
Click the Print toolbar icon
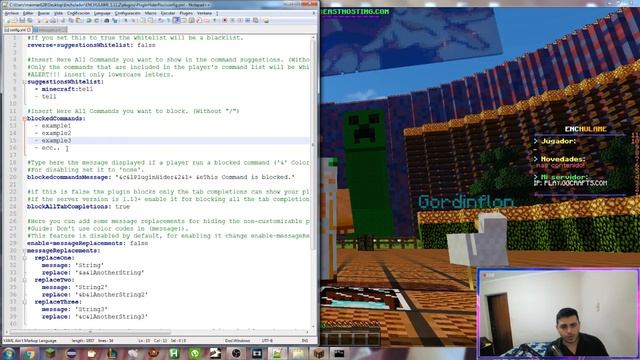click(53, 20)
